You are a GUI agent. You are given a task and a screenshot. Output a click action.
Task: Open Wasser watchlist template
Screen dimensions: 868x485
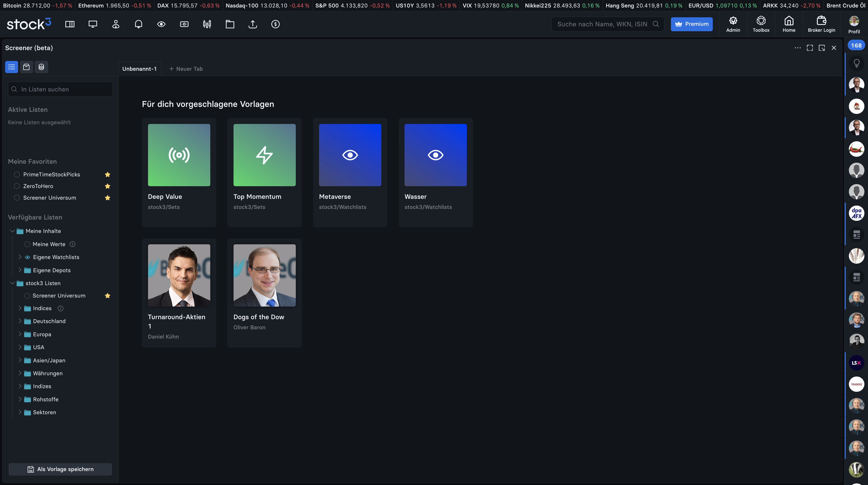click(x=436, y=173)
